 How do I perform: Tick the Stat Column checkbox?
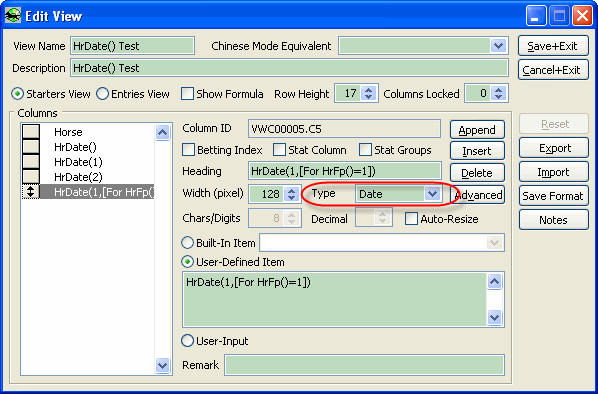(x=279, y=150)
